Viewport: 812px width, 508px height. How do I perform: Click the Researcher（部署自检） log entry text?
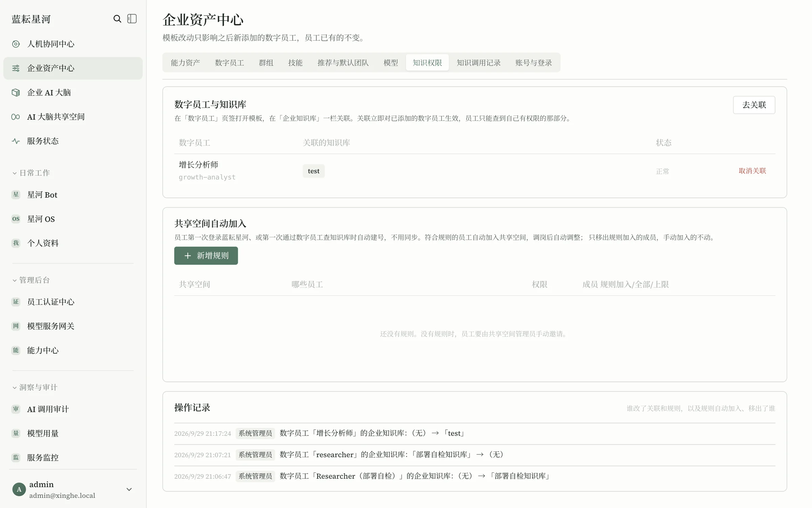415,476
